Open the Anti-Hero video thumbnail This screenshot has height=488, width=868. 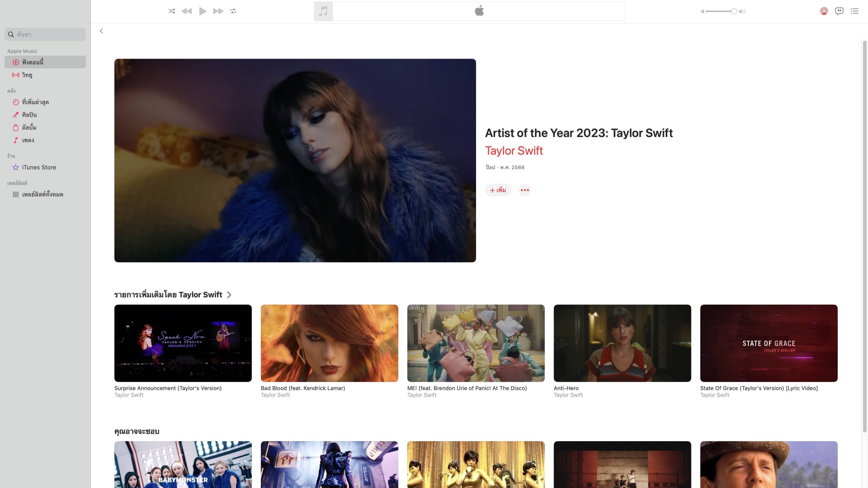coord(622,343)
